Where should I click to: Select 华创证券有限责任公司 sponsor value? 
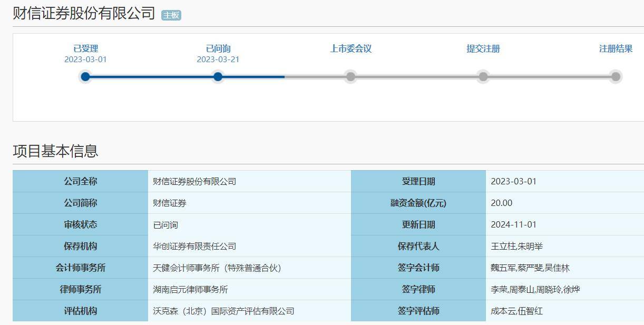[x=194, y=246]
